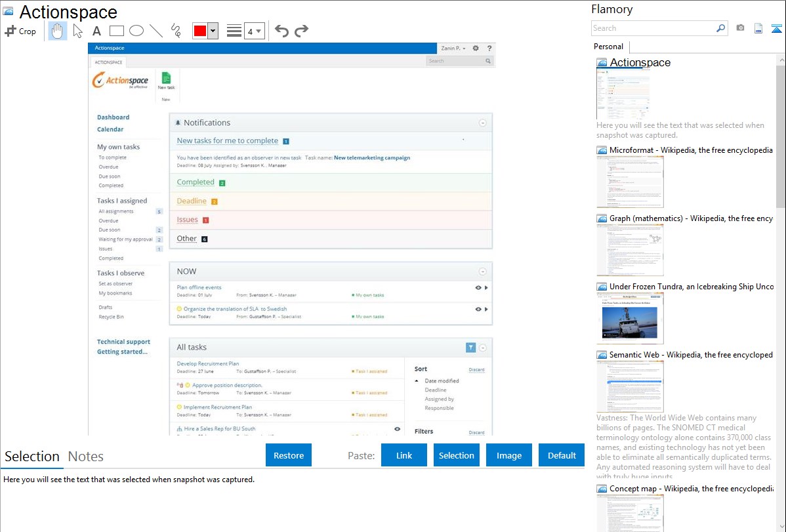Click the Paste Image button
This screenshot has height=532, width=786.
[x=508, y=455]
